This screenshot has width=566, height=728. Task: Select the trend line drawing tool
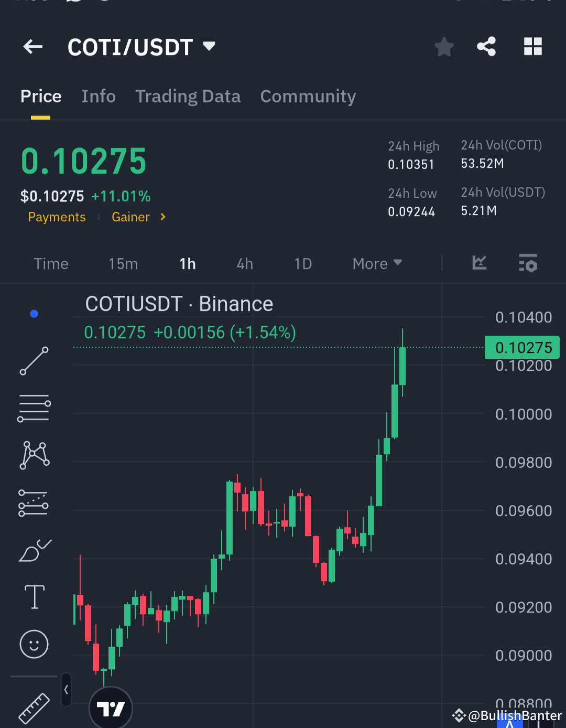(34, 361)
